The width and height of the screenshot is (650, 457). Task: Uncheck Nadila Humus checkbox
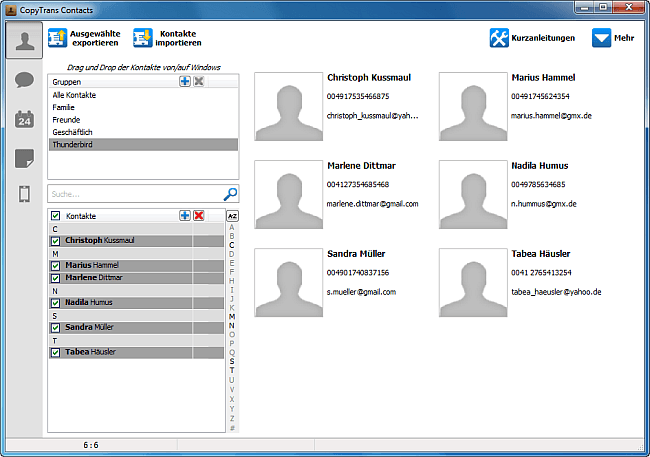pos(56,303)
